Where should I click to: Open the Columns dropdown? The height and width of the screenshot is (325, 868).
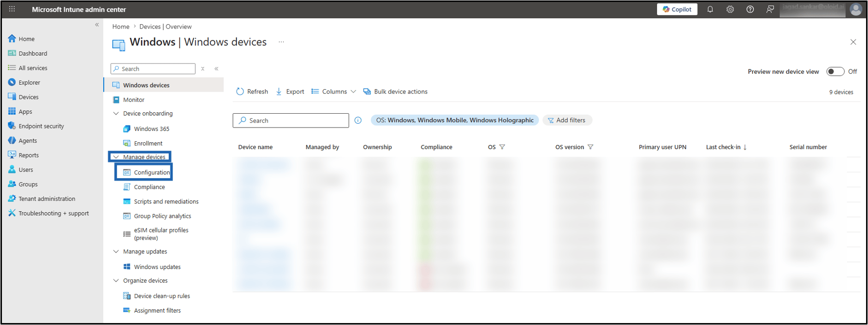point(333,92)
